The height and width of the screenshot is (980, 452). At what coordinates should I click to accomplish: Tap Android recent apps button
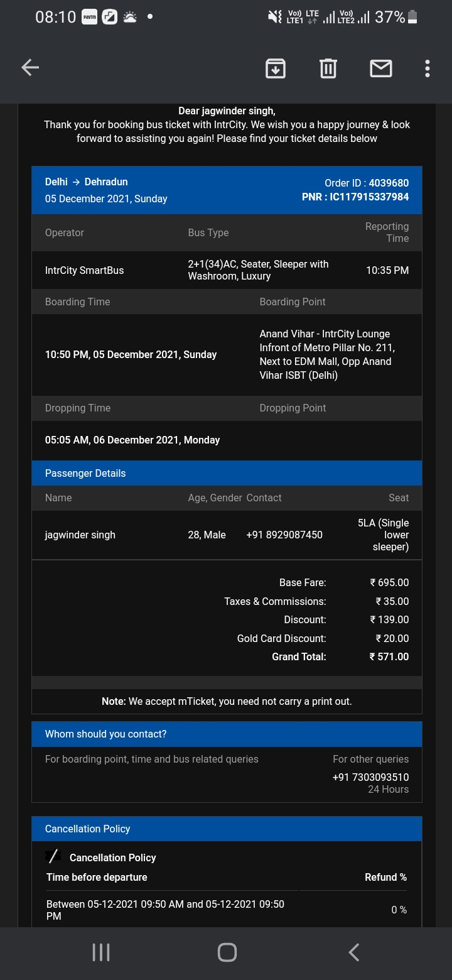[x=101, y=952]
